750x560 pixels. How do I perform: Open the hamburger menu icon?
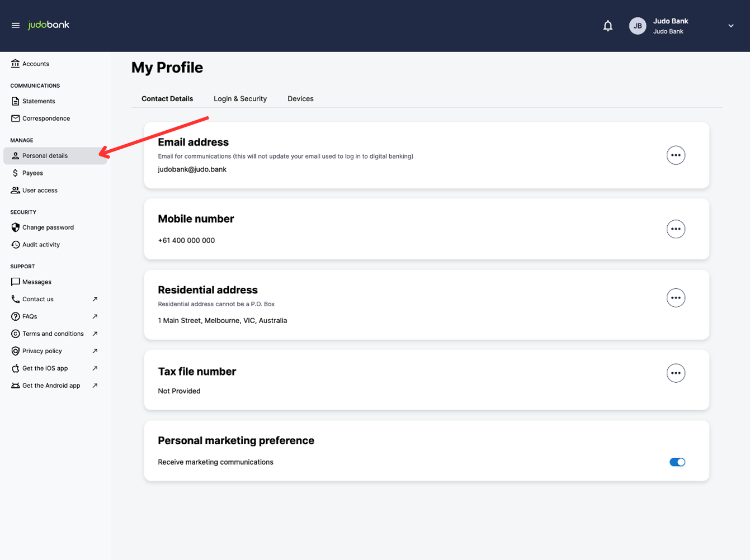click(16, 25)
